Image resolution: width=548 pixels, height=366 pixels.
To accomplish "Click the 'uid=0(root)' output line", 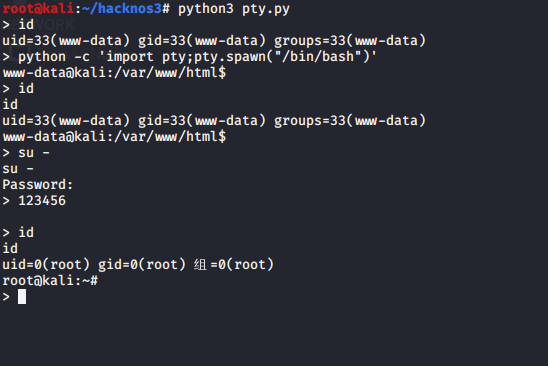I will click(138, 265).
